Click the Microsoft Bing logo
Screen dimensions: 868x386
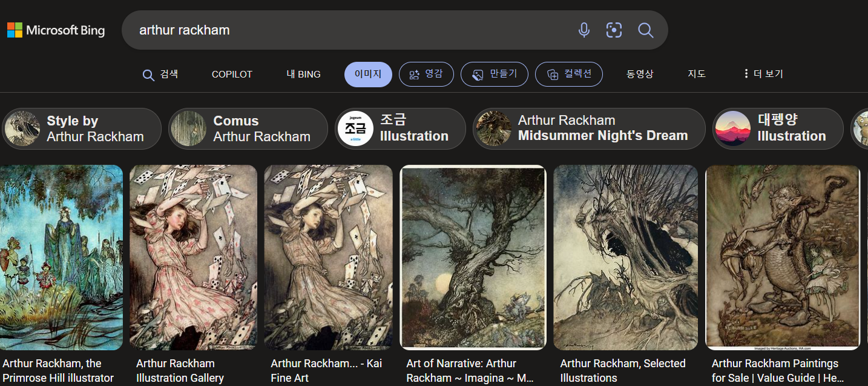pos(56,30)
